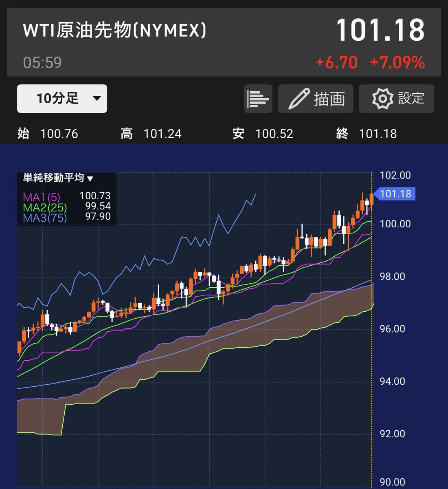This screenshot has height=489, width=448.
Task: Click the +7.09% percent change
Action: tap(397, 63)
